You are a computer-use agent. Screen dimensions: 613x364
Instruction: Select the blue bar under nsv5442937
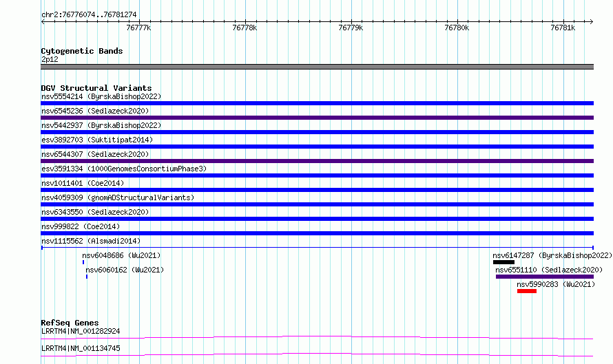coord(317,132)
